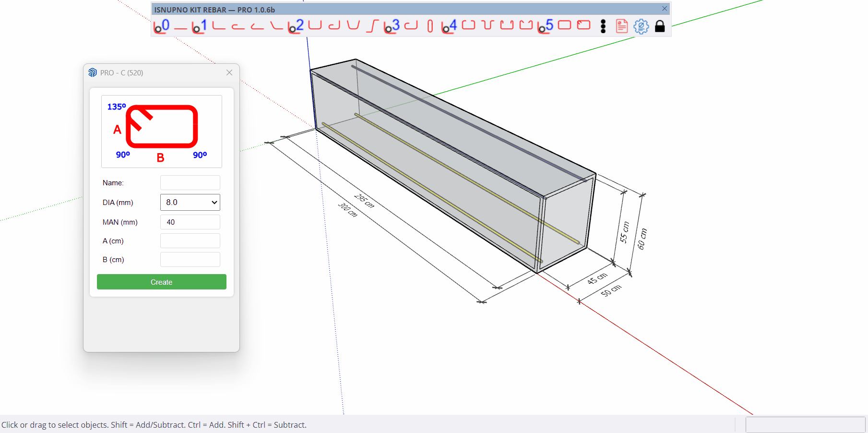
Task: Click the green Create button
Action: click(x=161, y=282)
